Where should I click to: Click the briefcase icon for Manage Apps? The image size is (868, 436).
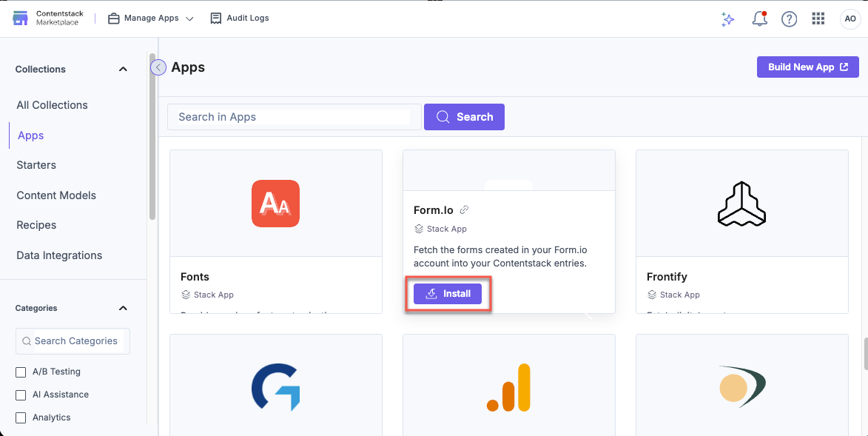(113, 19)
